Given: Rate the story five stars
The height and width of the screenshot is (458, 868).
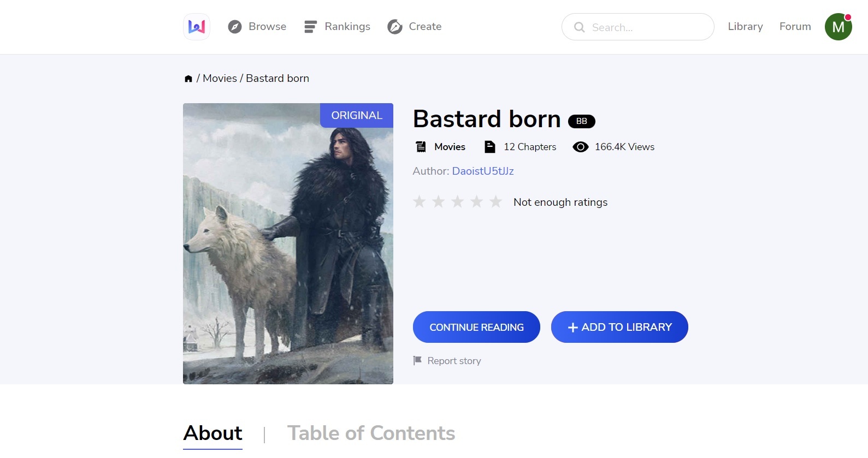Looking at the screenshot, I should (x=495, y=202).
